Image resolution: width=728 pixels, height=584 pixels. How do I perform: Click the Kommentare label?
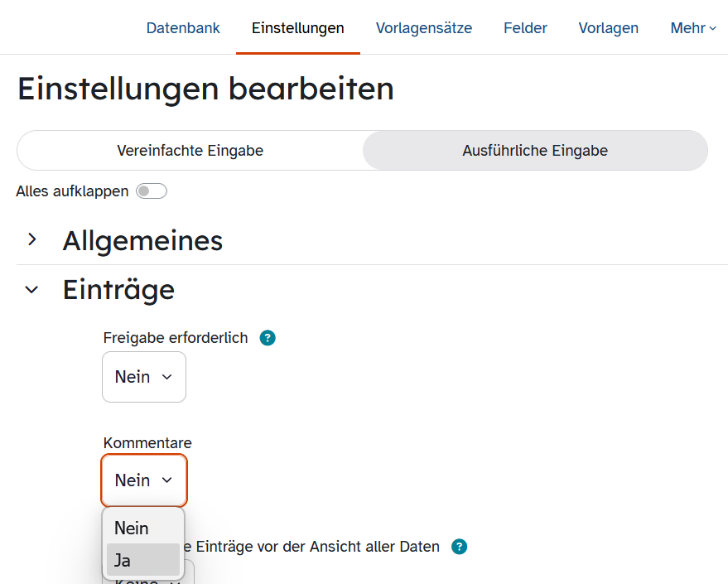[x=147, y=443]
